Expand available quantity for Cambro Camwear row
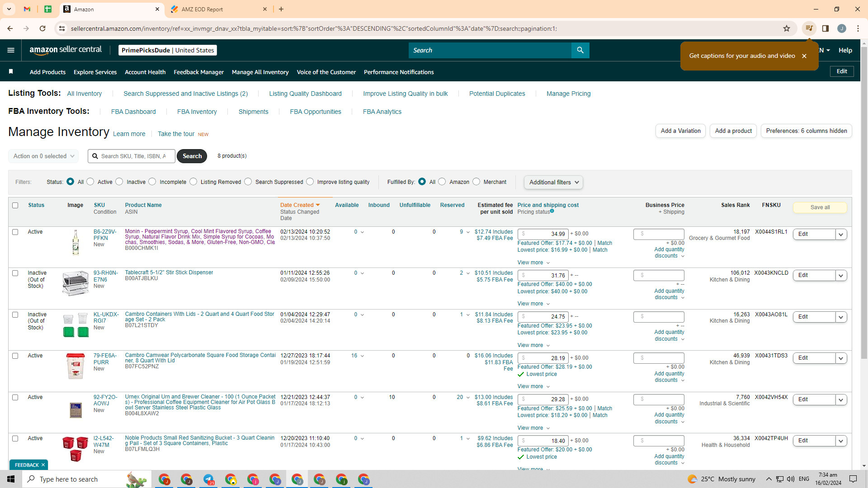868x488 pixels. tap(362, 356)
